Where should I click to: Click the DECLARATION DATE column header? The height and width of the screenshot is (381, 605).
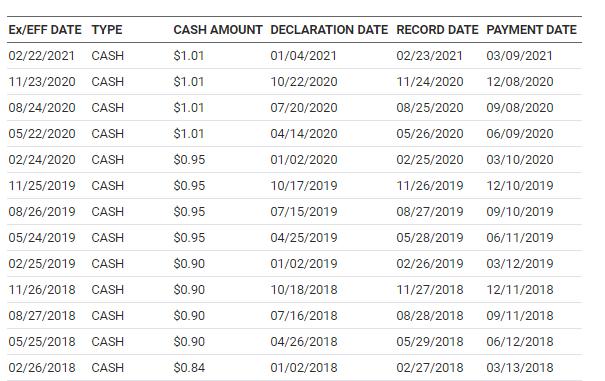[x=329, y=30]
